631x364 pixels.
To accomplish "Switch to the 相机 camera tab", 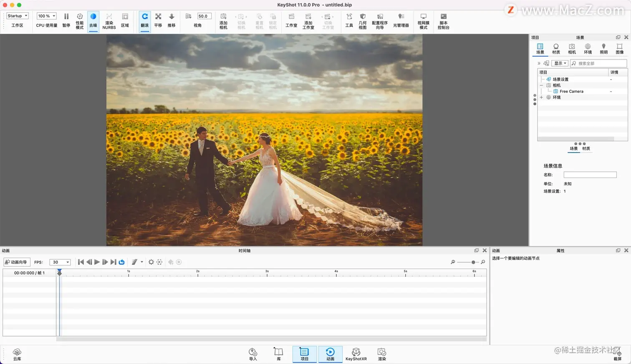I will pos(572,49).
